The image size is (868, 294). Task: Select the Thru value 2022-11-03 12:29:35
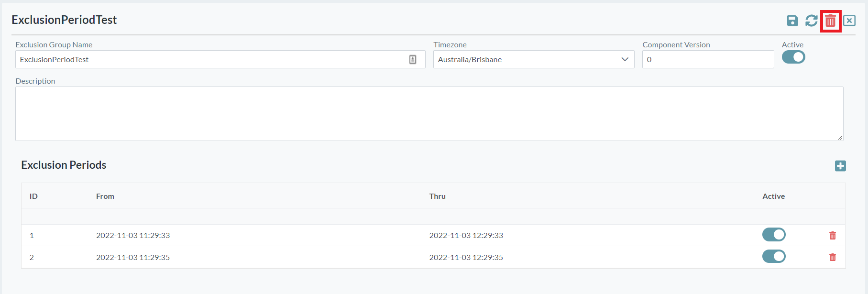click(466, 257)
